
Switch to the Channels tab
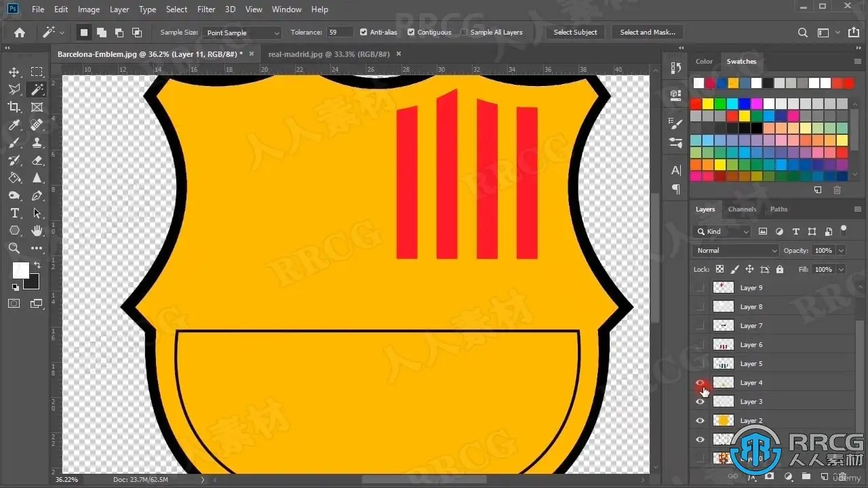click(x=742, y=209)
